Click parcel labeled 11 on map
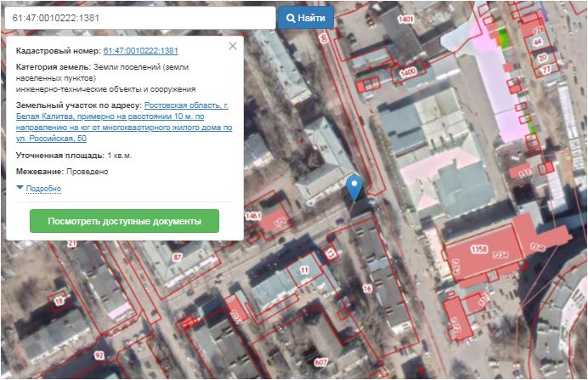Viewport: 588px width, 380px height. [304, 270]
